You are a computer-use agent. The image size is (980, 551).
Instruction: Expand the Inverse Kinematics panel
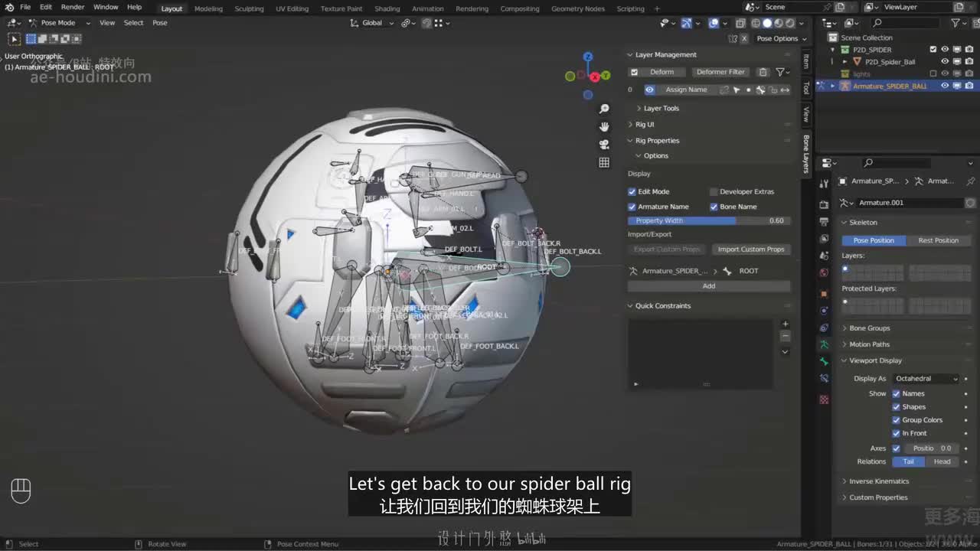click(x=879, y=481)
